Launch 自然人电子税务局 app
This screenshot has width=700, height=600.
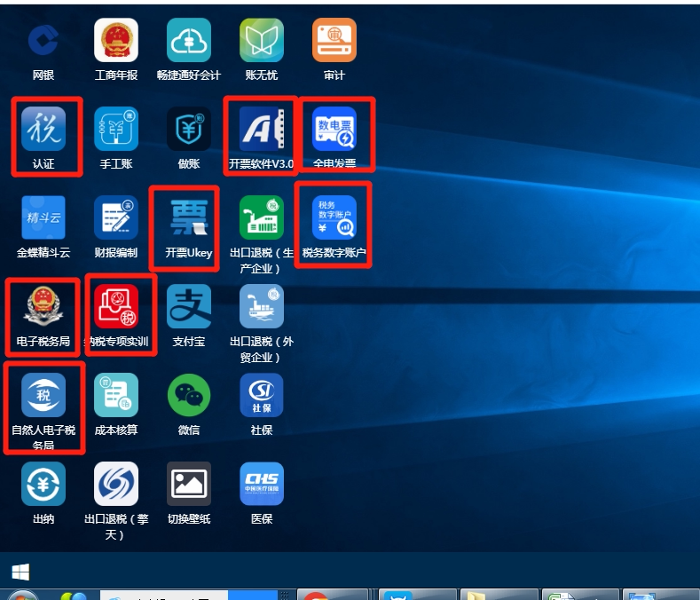pyautogui.click(x=43, y=395)
